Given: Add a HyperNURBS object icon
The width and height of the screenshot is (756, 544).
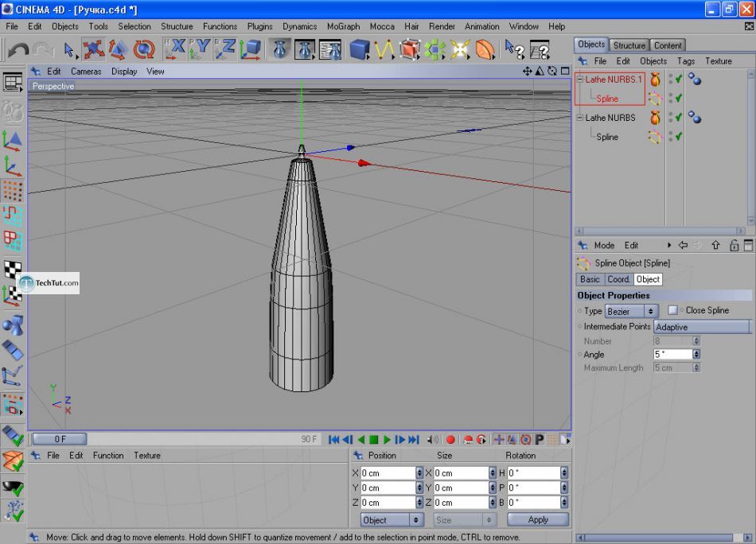Looking at the screenshot, I should coord(409,49).
